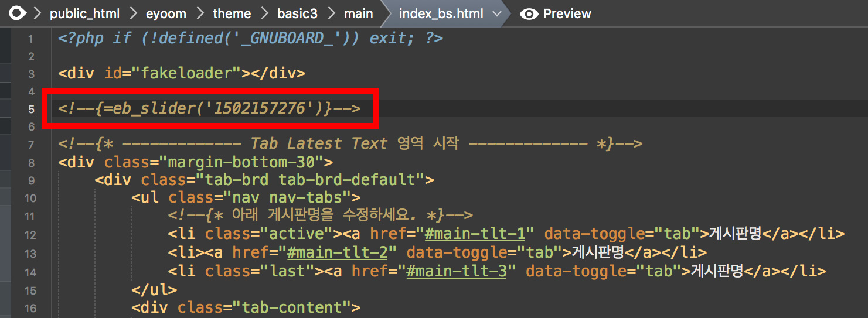868x318 pixels.
Task: Click line number 1 in the gutter
Action: coord(31,39)
